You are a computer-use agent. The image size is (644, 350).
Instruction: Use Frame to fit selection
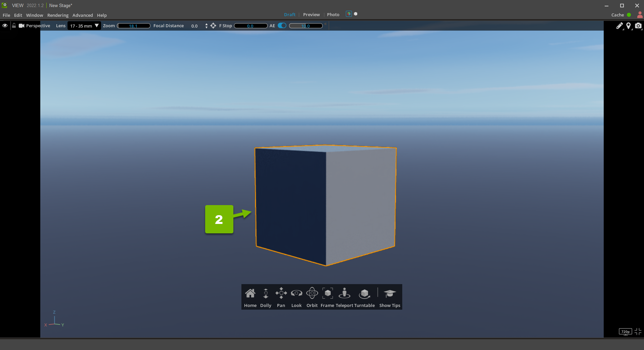[x=327, y=297]
